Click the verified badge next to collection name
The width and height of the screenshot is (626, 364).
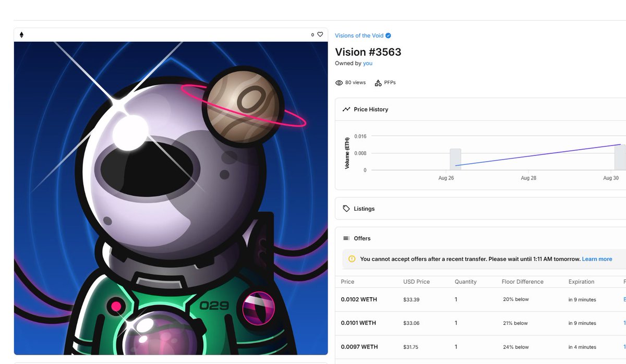point(388,35)
